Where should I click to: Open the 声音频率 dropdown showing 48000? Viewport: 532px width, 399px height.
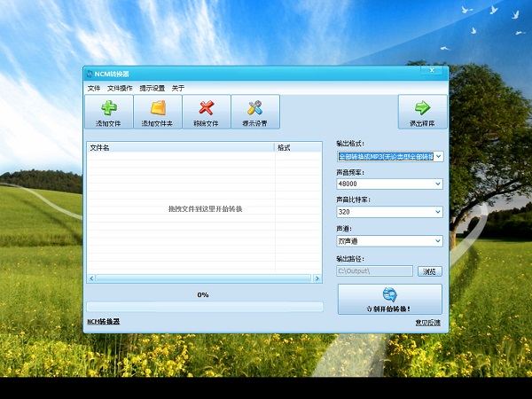pos(438,184)
